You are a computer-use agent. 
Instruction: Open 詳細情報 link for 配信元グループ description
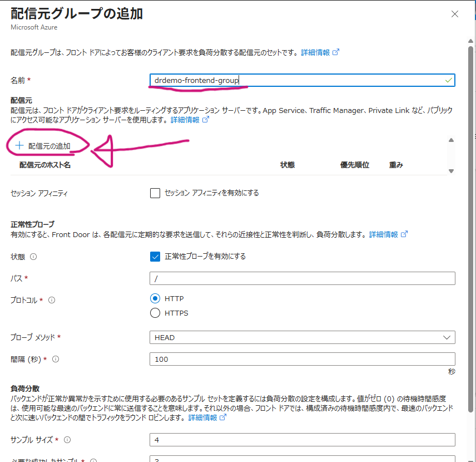315,52
